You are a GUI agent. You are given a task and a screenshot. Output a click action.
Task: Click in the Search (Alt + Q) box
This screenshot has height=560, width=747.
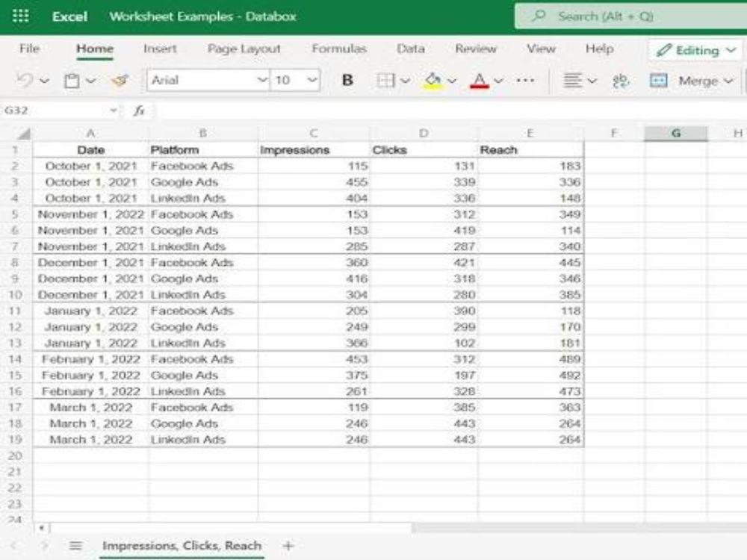click(630, 16)
